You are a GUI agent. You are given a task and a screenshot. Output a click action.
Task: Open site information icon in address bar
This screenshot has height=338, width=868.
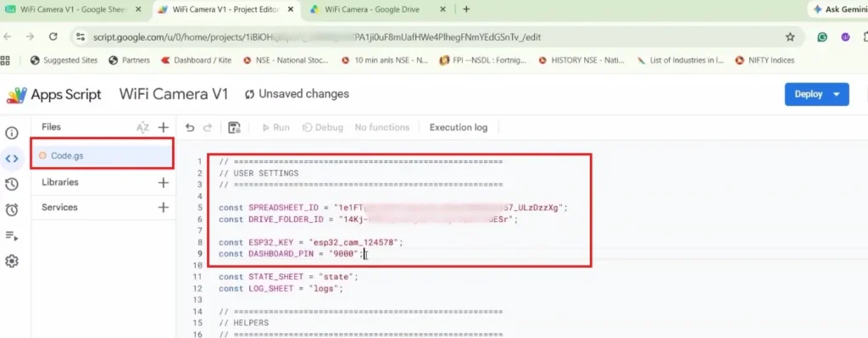(x=81, y=37)
